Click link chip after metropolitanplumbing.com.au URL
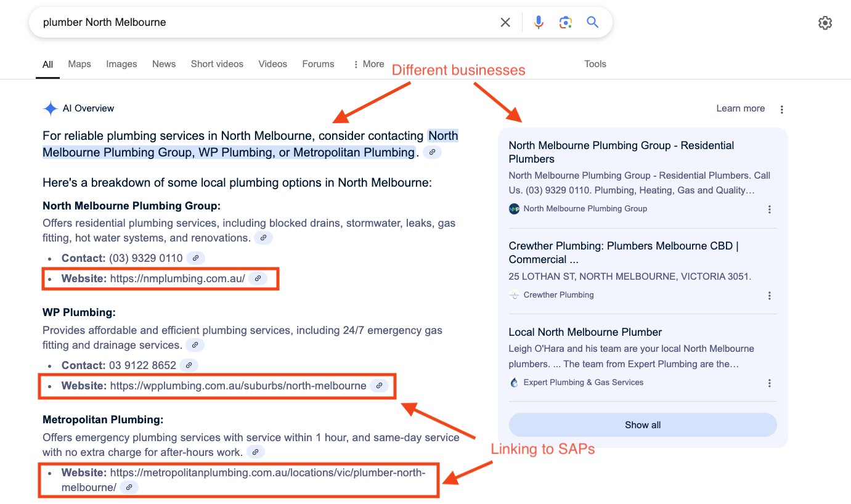 coord(129,487)
